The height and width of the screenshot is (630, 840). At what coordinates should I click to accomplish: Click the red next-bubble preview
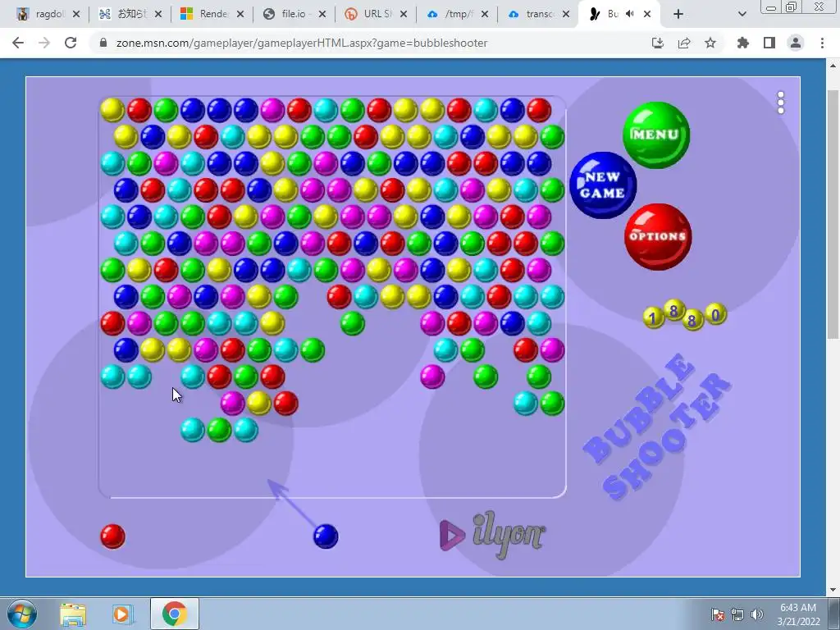(x=112, y=536)
